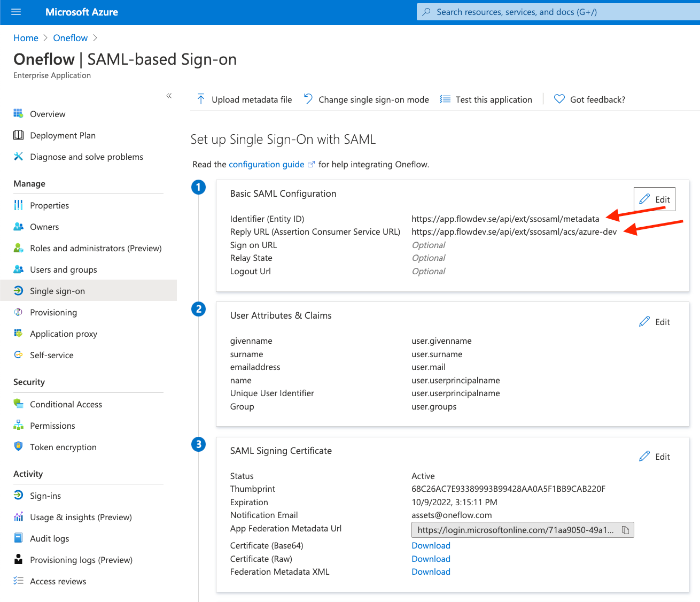
Task: Open Users and groups settings
Action: click(63, 269)
